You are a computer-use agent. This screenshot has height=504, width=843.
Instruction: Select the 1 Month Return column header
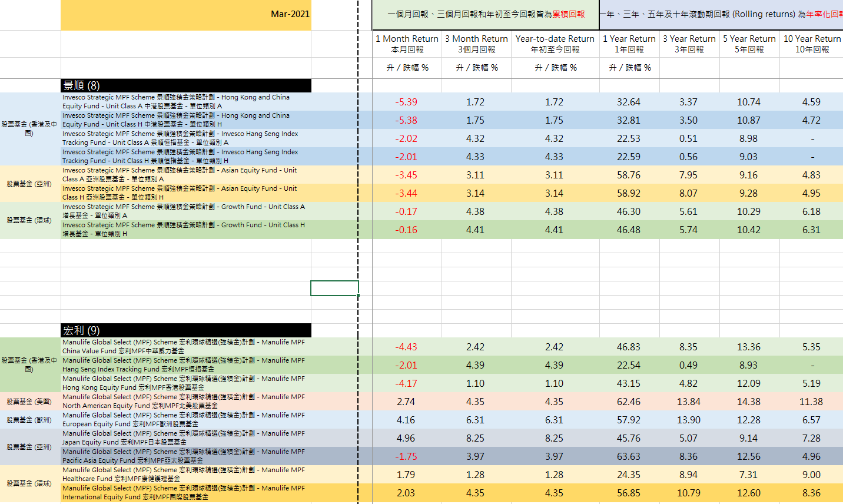407,44
